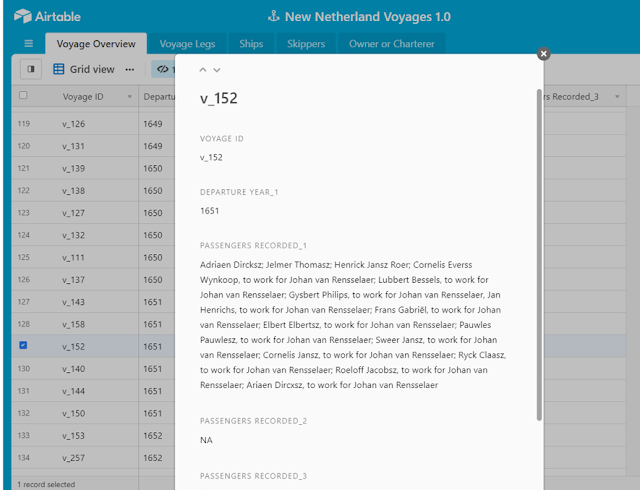The image size is (640, 490).
Task: Open the Skippers tab
Action: [x=306, y=44]
